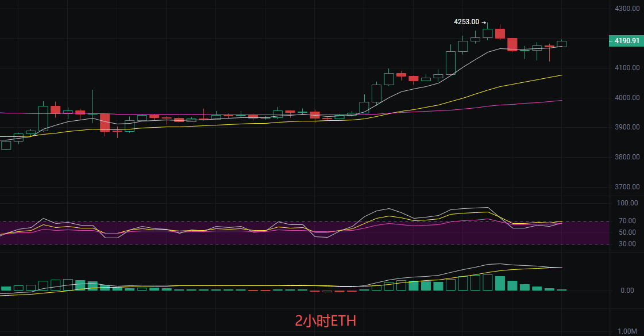Click the 4000.00 price axis label
The image size is (644, 336).
pyautogui.click(x=627, y=98)
